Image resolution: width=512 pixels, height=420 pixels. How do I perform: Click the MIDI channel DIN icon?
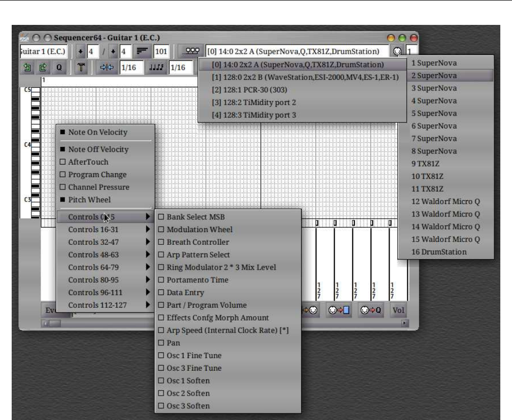[x=397, y=51]
